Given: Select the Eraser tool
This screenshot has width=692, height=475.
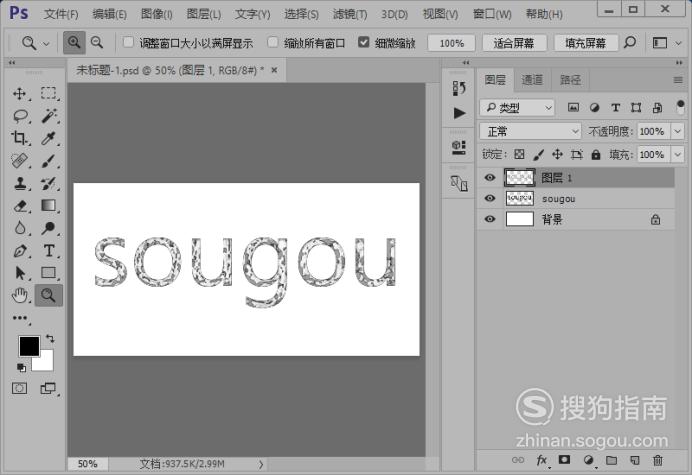Looking at the screenshot, I should (x=19, y=206).
